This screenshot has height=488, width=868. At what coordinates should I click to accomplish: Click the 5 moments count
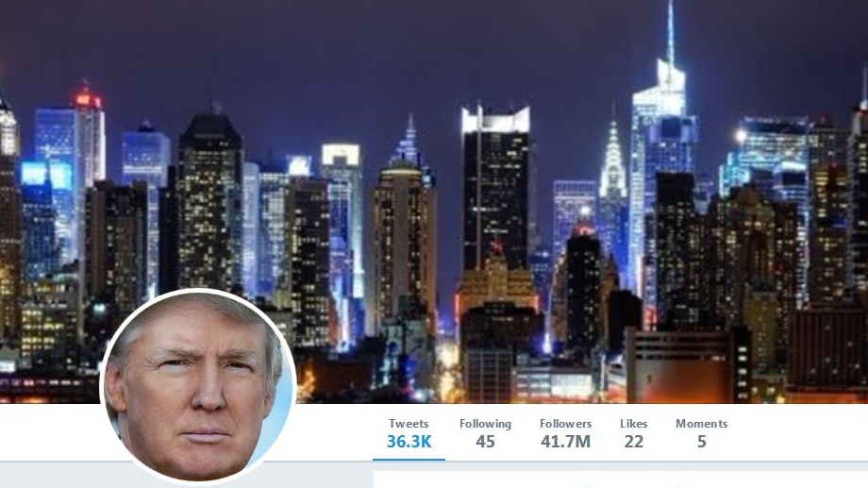click(x=701, y=442)
